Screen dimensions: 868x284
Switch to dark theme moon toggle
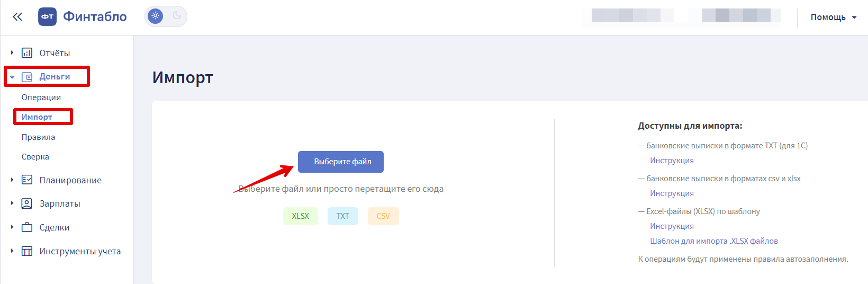click(177, 16)
